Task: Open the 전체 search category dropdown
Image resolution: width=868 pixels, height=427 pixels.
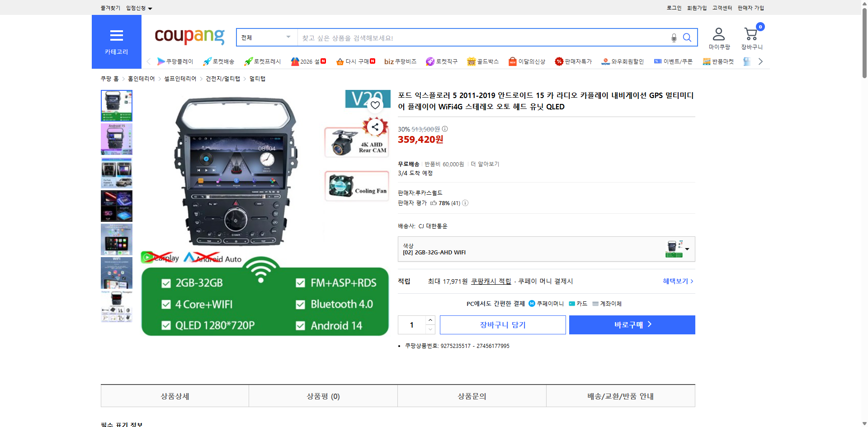Action: click(266, 38)
